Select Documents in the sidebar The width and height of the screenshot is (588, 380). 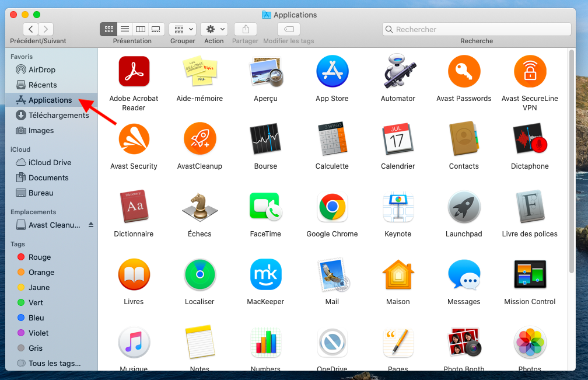tap(51, 178)
